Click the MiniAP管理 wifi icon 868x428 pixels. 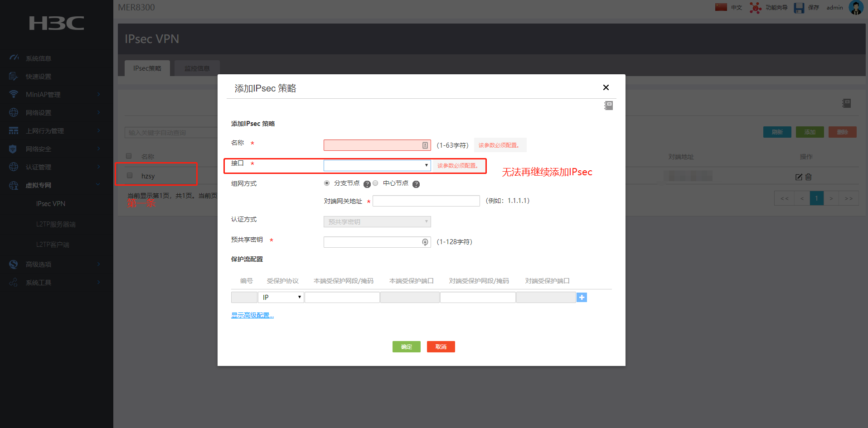14,94
